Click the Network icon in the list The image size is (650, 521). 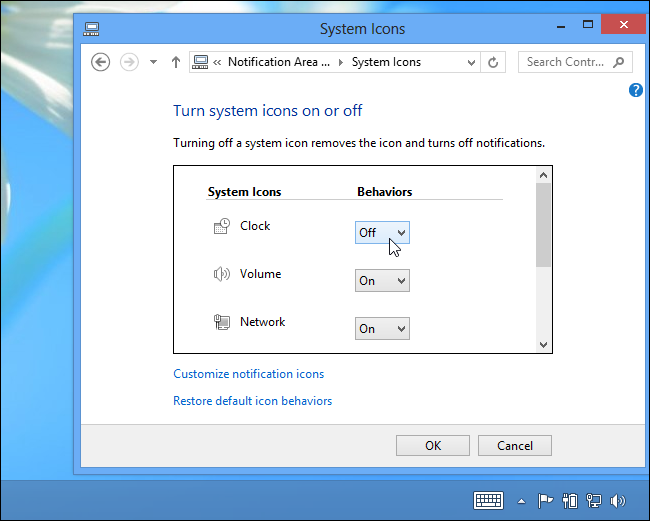coord(222,322)
